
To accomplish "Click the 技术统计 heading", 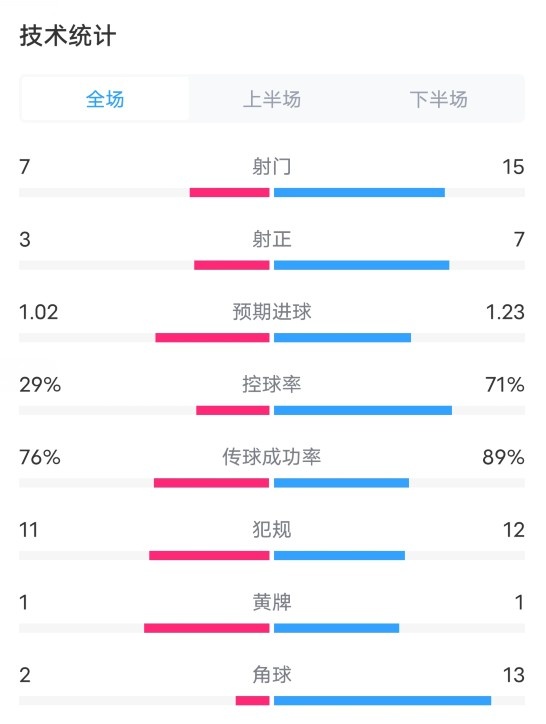I will tap(67, 36).
